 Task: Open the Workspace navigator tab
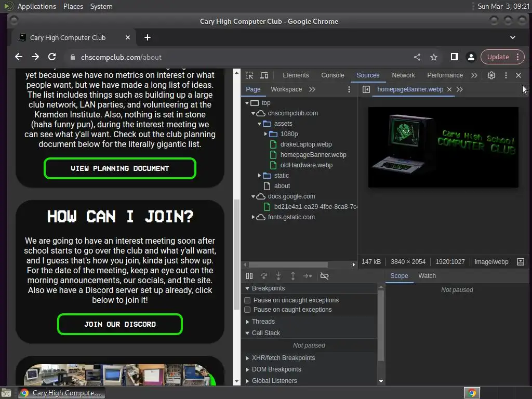(286, 89)
